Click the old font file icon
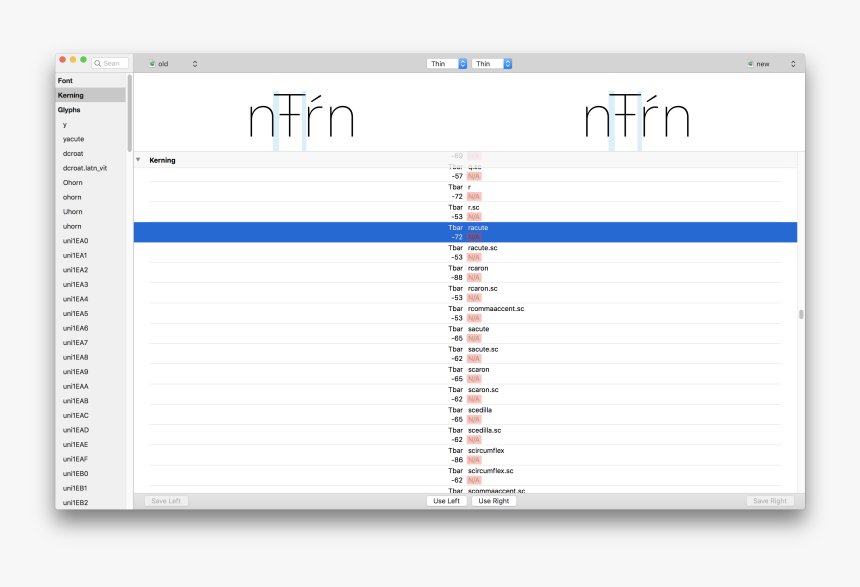 (x=152, y=64)
